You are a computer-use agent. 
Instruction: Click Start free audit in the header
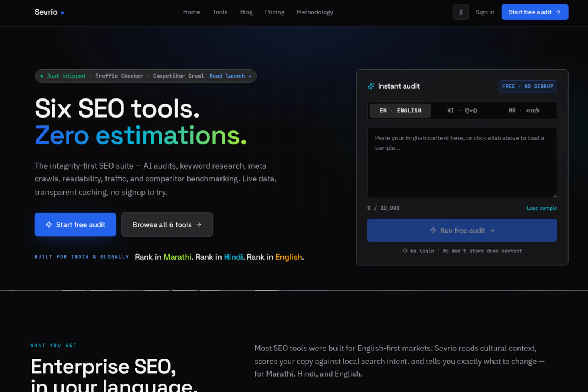pyautogui.click(x=535, y=12)
